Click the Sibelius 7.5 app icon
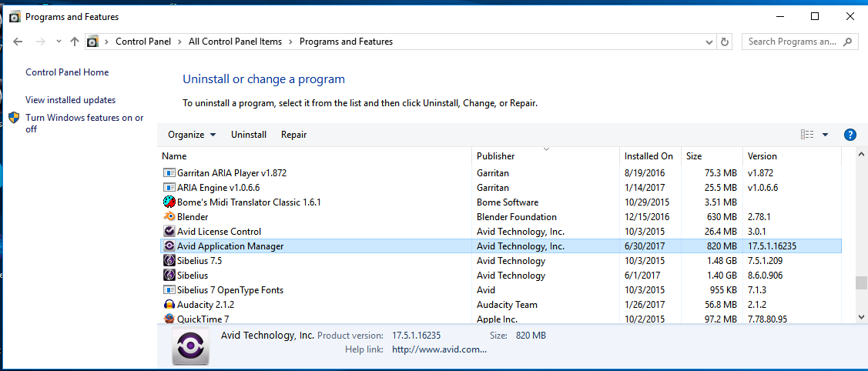 (169, 261)
